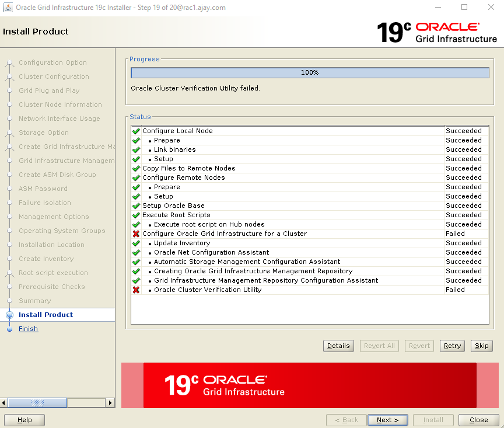Retry the failed configuration step

pyautogui.click(x=452, y=346)
